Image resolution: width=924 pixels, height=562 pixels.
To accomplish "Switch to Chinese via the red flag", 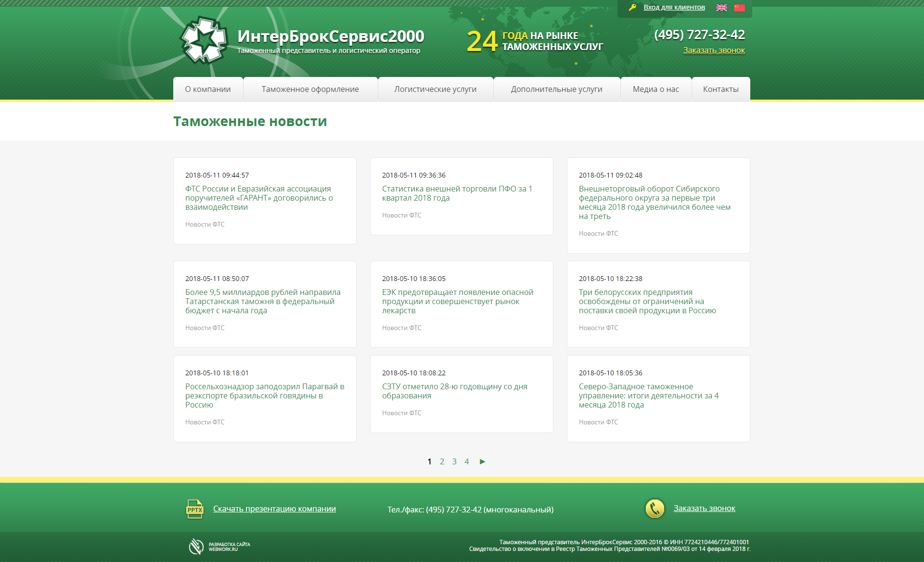I will pyautogui.click(x=739, y=8).
